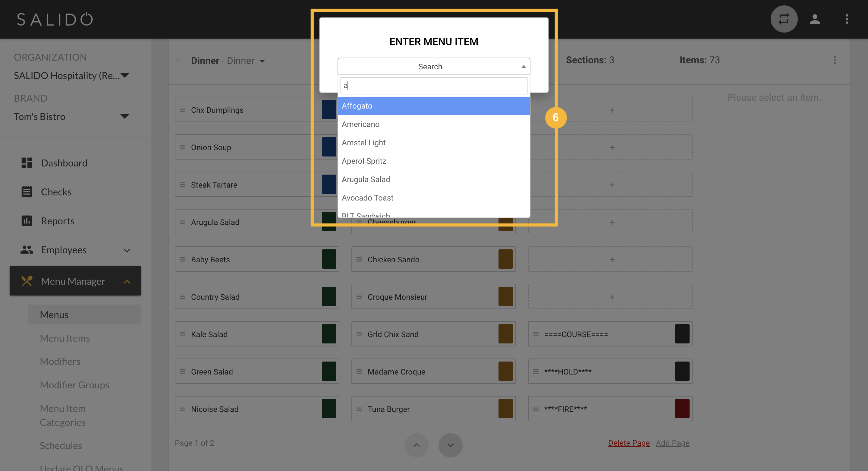Click the dark swatch on ****HOLD****
The image size is (868, 471).
(682, 371)
